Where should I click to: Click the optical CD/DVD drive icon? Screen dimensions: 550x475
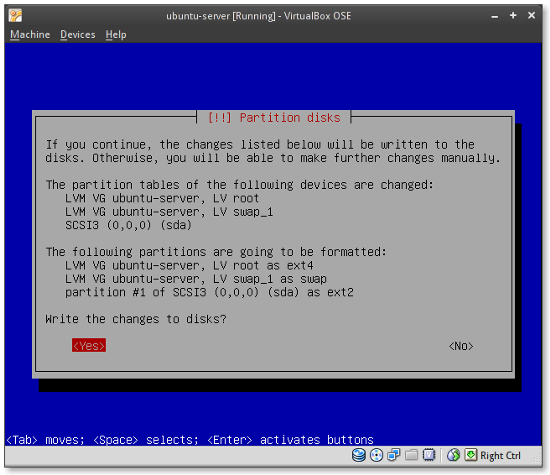[x=376, y=455]
